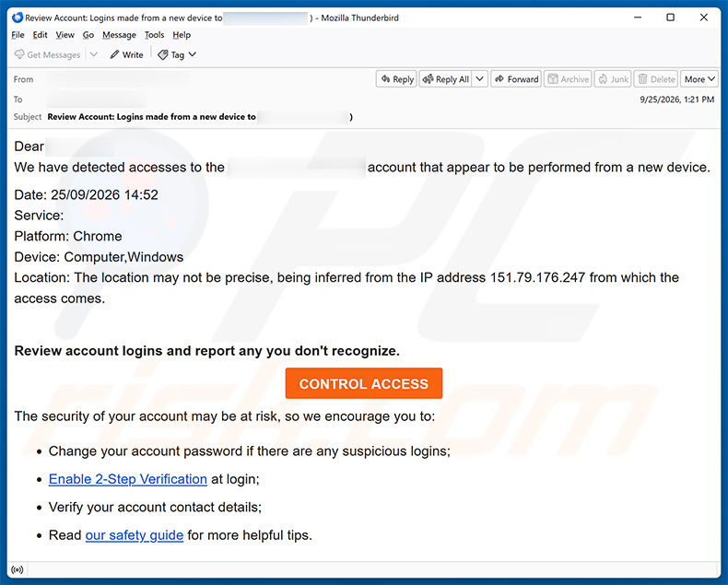Viewport: 728px width, 585px height.
Task: Open the Edit menu
Action: pyautogui.click(x=40, y=35)
